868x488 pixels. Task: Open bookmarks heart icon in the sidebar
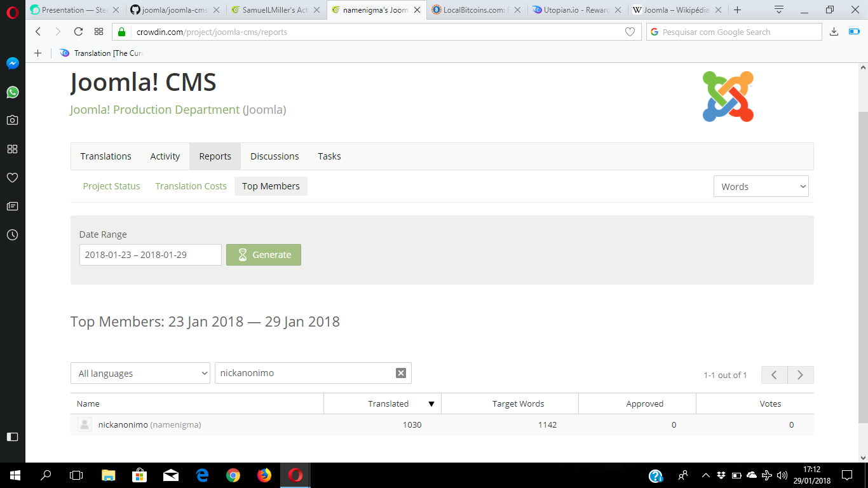[12, 177]
